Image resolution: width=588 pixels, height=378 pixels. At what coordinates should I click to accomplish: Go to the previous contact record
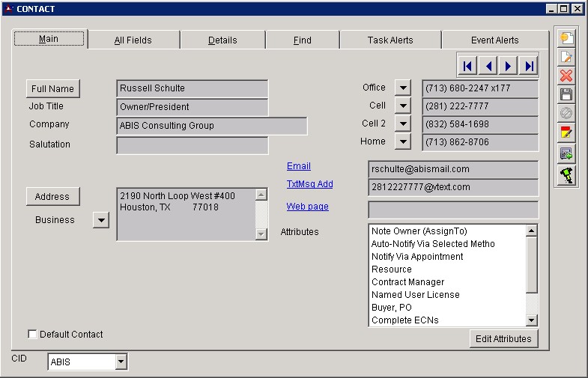[488, 67]
